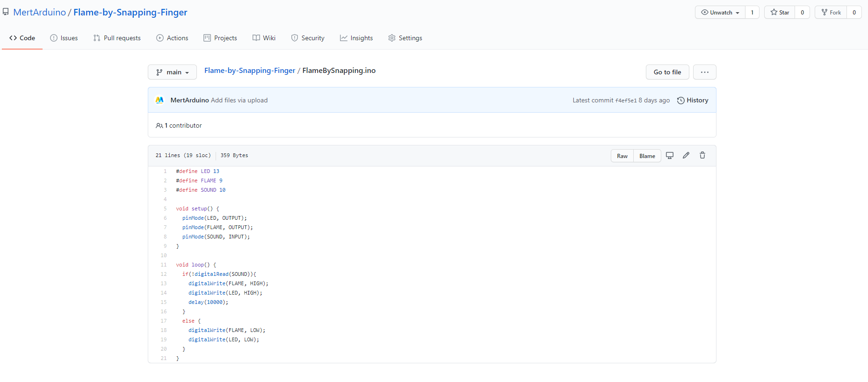Viewport: 868px width, 382px height.
Task: Open the Flame-by-Snapping-Finger repository title link
Action: 130,12
